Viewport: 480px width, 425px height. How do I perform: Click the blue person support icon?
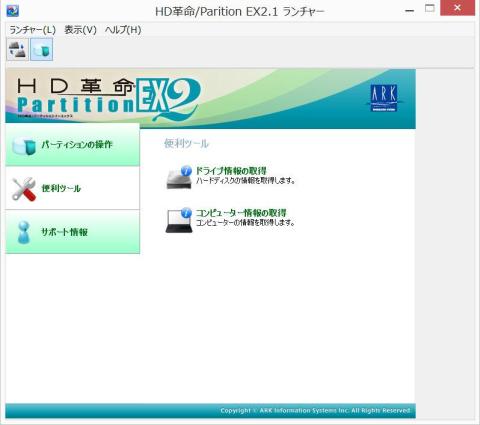pyautogui.click(x=24, y=232)
